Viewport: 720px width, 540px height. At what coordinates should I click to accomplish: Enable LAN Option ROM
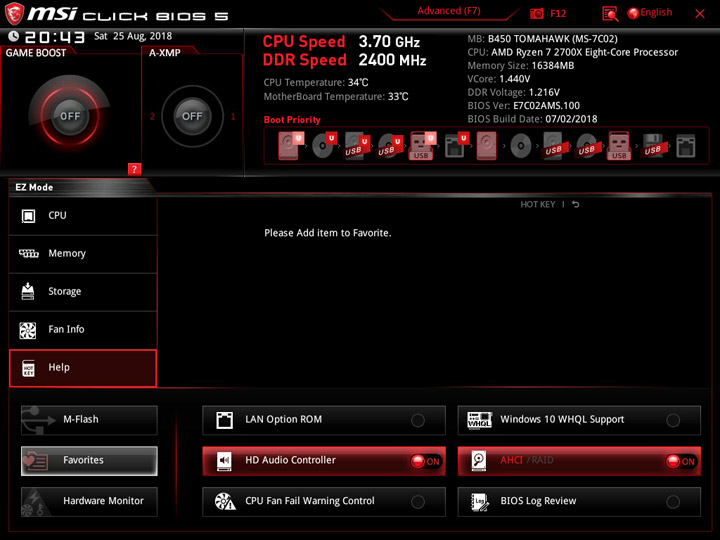pos(324,420)
